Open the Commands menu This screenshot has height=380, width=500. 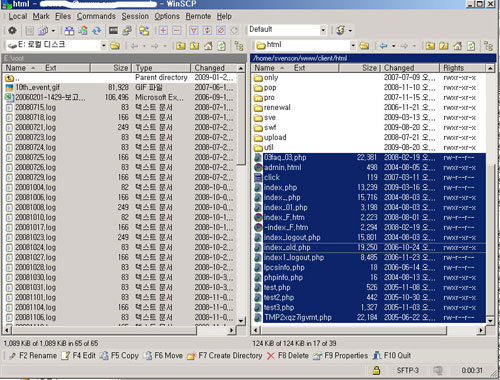pos(96,16)
